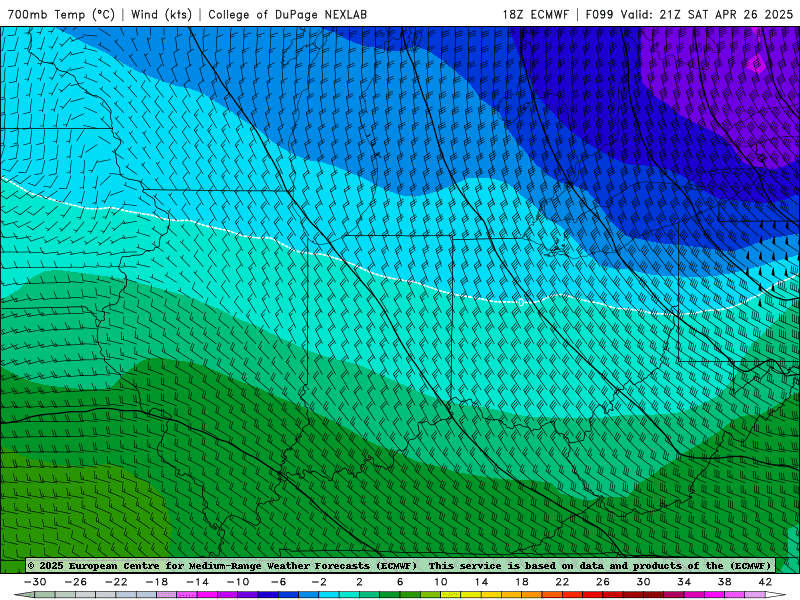
Task: Click the 'Wind (kts)' title label
Action: pyautogui.click(x=161, y=14)
